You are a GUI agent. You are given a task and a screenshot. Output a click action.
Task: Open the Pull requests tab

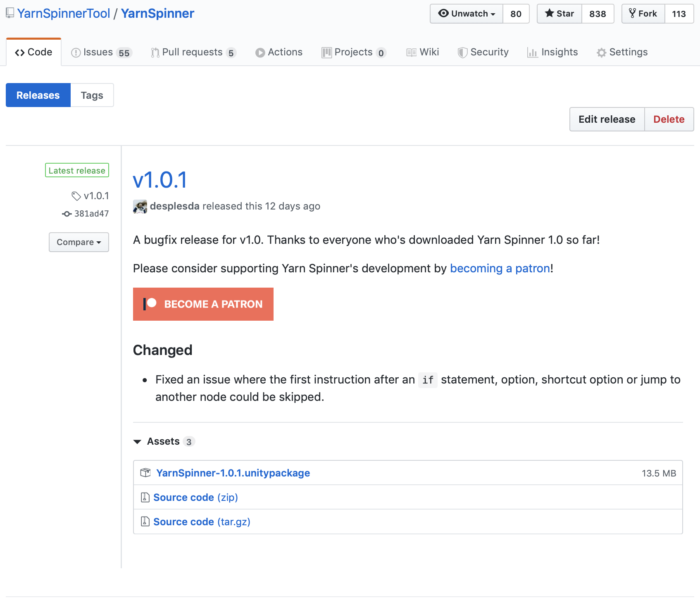coord(193,52)
